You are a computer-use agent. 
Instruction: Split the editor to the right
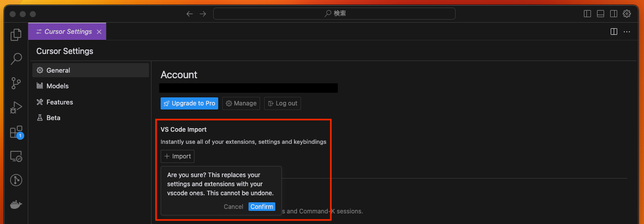614,31
